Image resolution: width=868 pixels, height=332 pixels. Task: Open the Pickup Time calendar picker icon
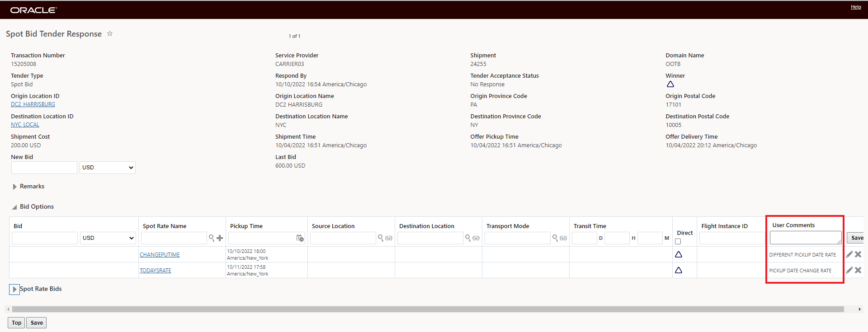(300, 238)
